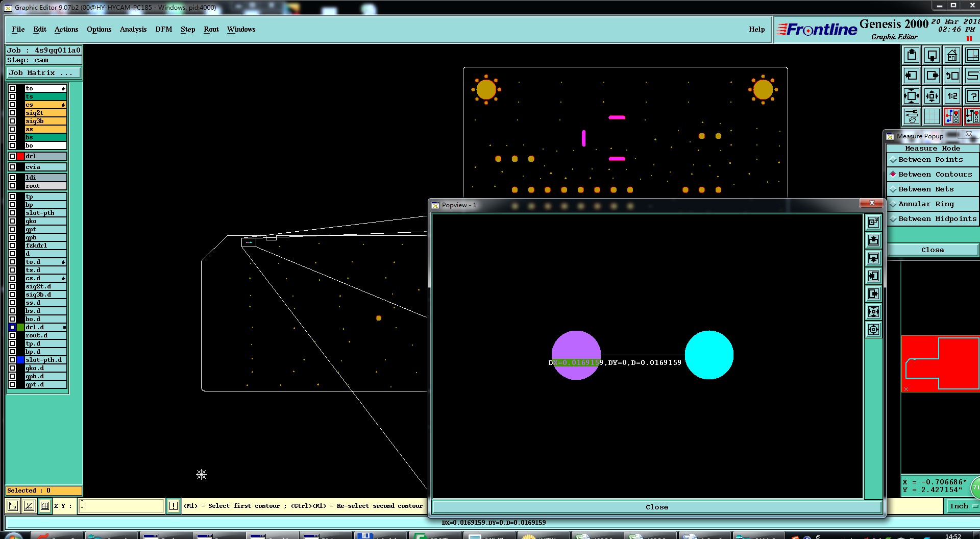Open the graphic tools wrench and palette icon
The image size is (980, 539).
[912, 116]
